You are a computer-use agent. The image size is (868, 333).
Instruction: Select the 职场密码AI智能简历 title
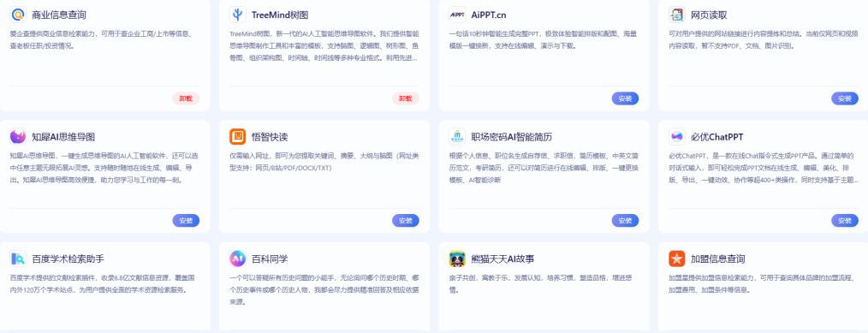click(512, 137)
